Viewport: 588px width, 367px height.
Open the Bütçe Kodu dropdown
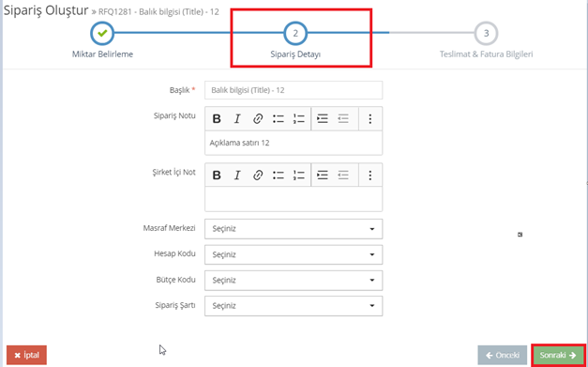[x=294, y=281]
